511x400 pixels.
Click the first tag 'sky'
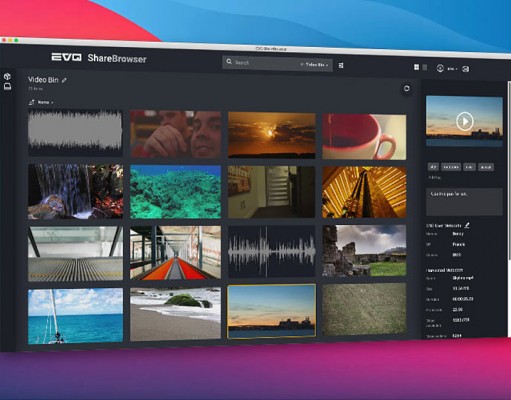tap(433, 167)
